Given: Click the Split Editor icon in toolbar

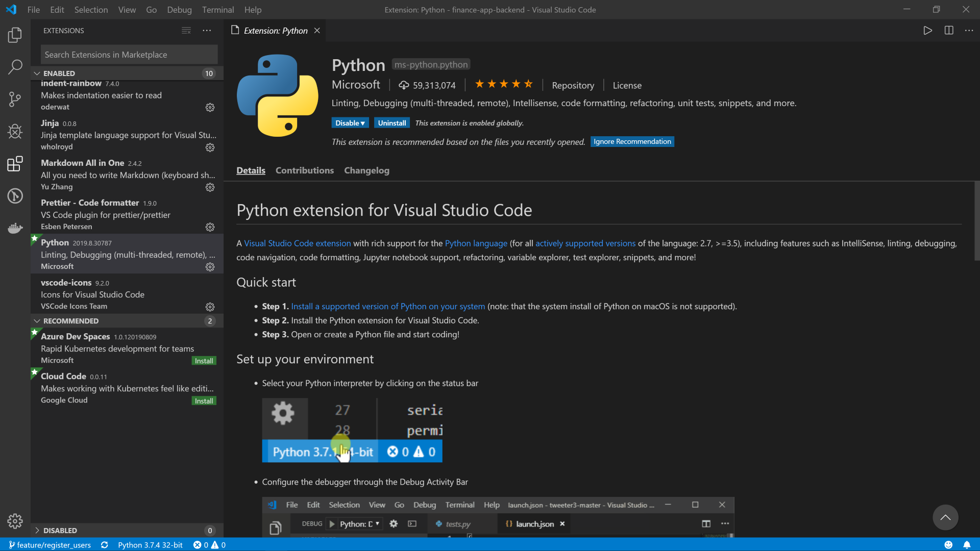Looking at the screenshot, I should tap(950, 30).
